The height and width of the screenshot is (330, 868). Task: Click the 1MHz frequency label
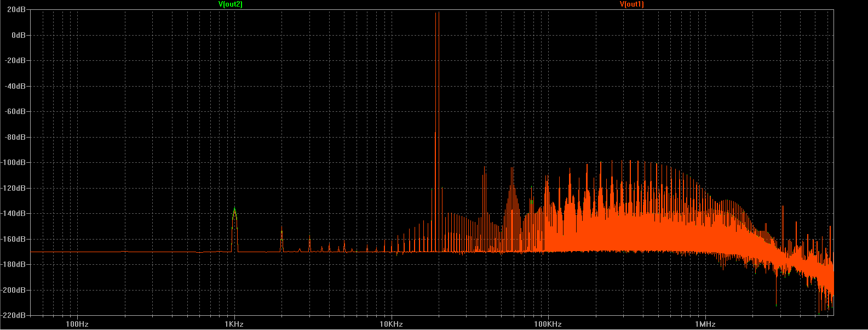coord(705,325)
